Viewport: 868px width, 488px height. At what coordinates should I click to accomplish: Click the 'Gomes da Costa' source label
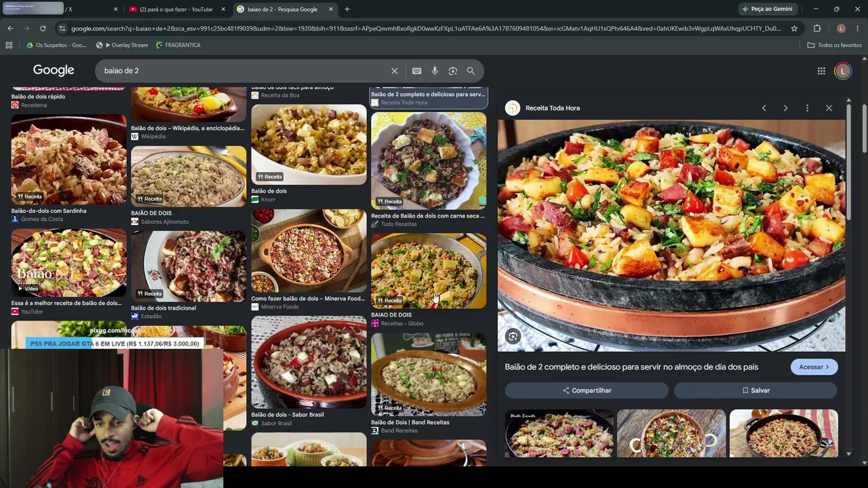42,219
